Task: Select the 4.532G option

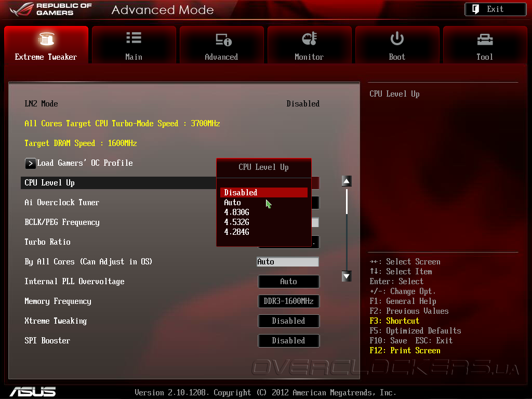Action: [x=236, y=222]
